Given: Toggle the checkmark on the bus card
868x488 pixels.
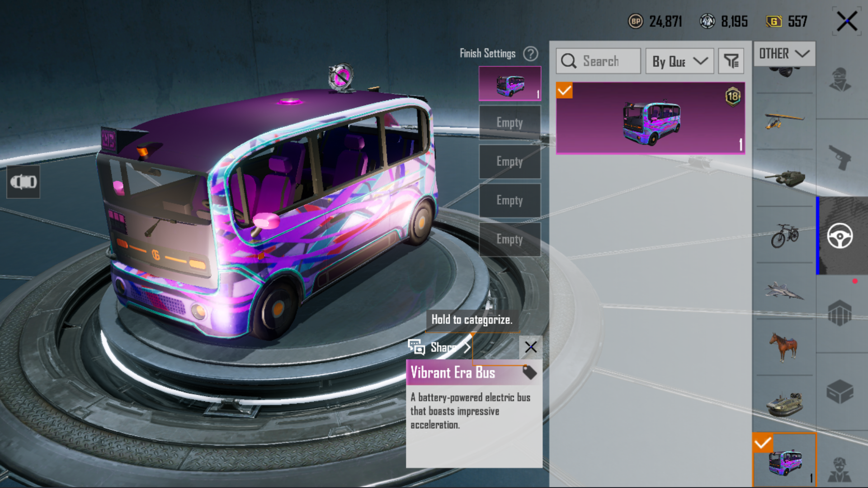Looking at the screenshot, I should (x=564, y=91).
